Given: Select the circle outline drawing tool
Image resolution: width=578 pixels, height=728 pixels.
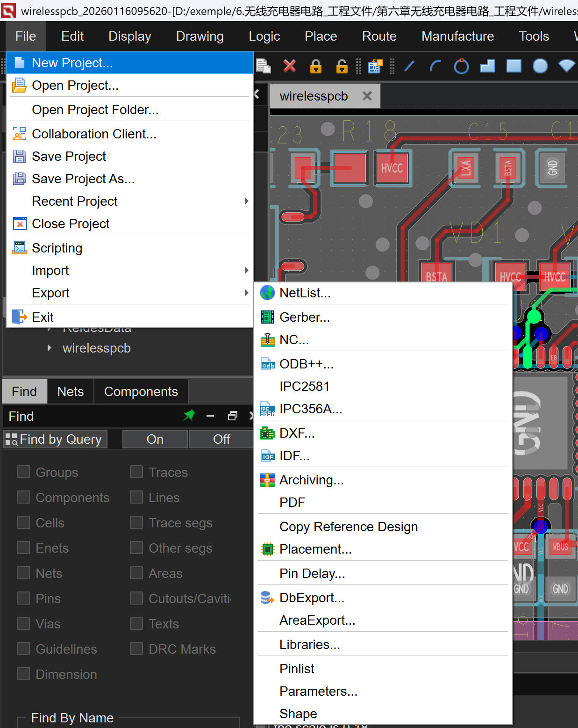Looking at the screenshot, I should pyautogui.click(x=461, y=66).
